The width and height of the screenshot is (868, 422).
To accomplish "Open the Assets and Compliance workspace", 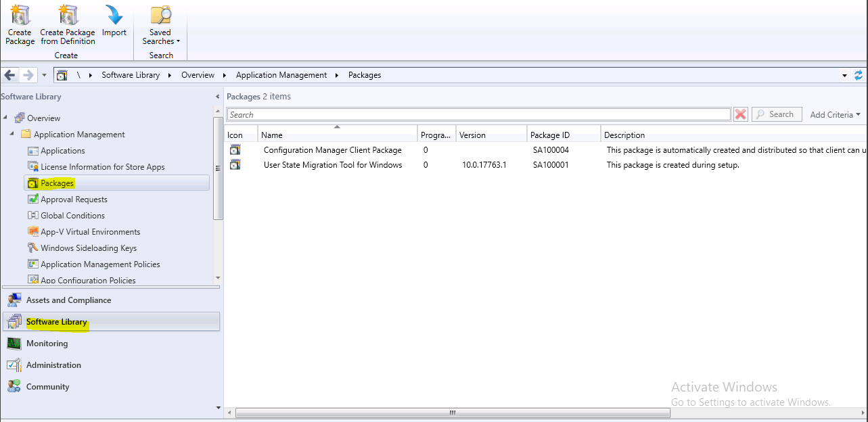I will point(112,300).
